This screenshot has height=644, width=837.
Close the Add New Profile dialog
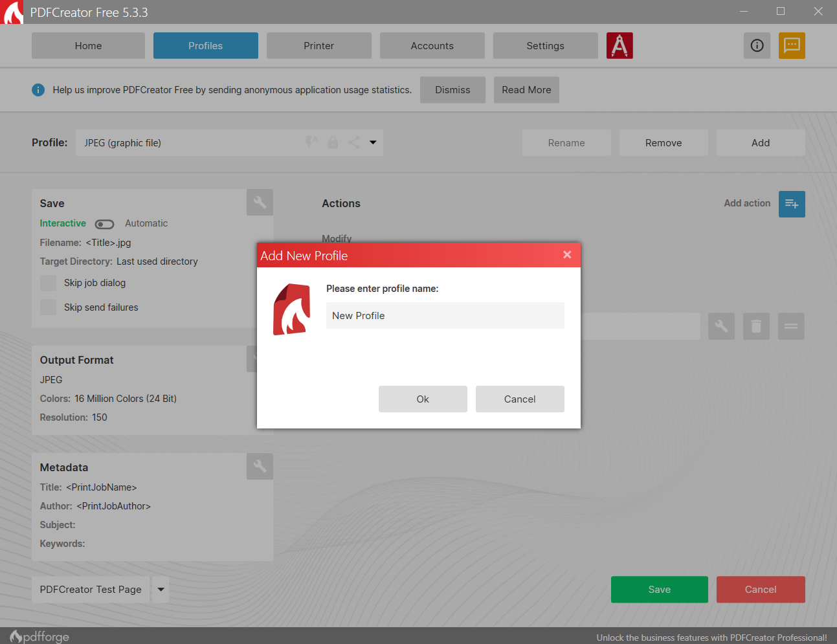567,255
